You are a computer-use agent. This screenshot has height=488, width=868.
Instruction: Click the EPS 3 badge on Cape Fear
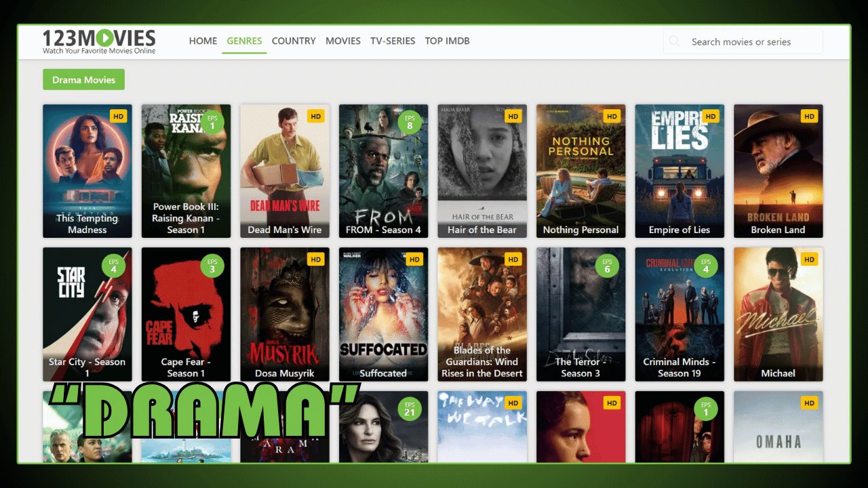tap(212, 265)
